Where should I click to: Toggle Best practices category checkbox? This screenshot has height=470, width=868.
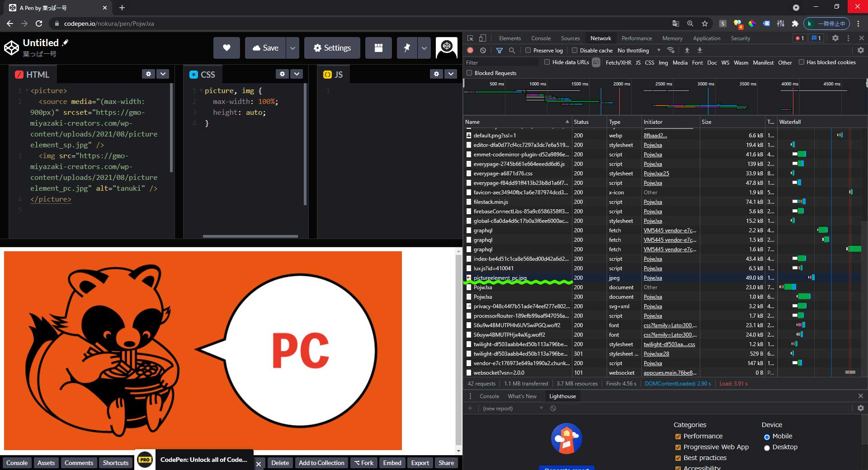(678, 458)
